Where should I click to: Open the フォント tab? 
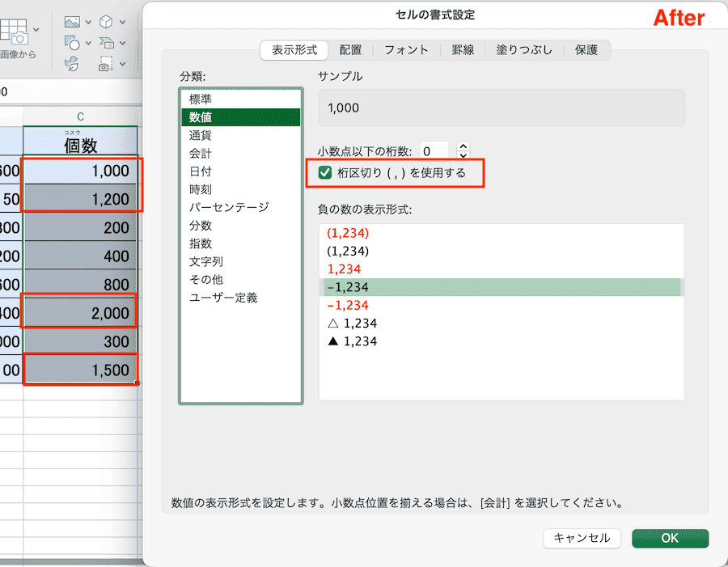[x=406, y=50]
